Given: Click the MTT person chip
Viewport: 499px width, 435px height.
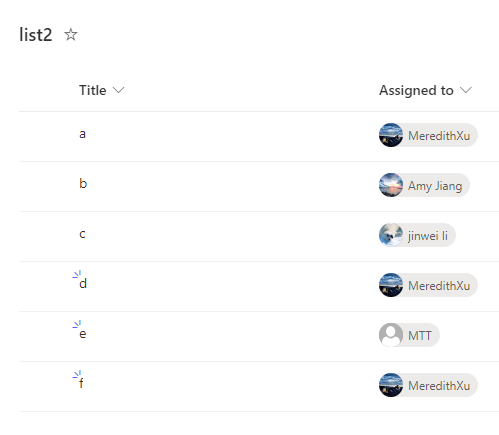Looking at the screenshot, I should coord(409,335).
